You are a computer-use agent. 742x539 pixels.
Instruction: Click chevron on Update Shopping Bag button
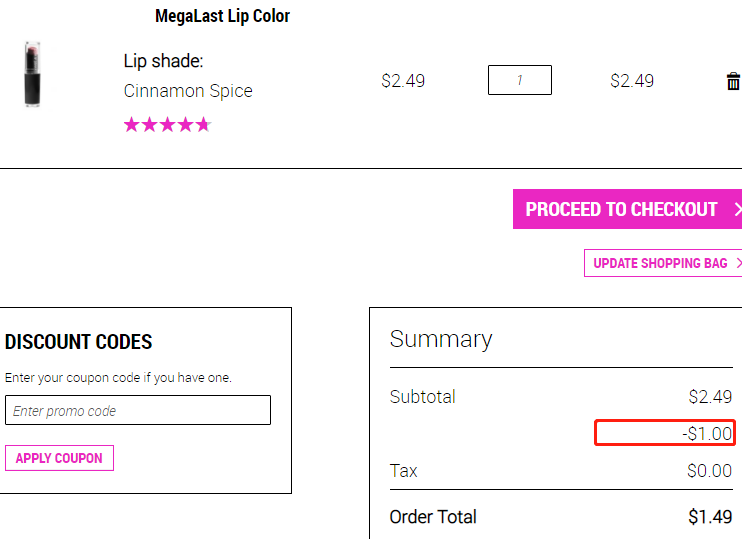(739, 263)
